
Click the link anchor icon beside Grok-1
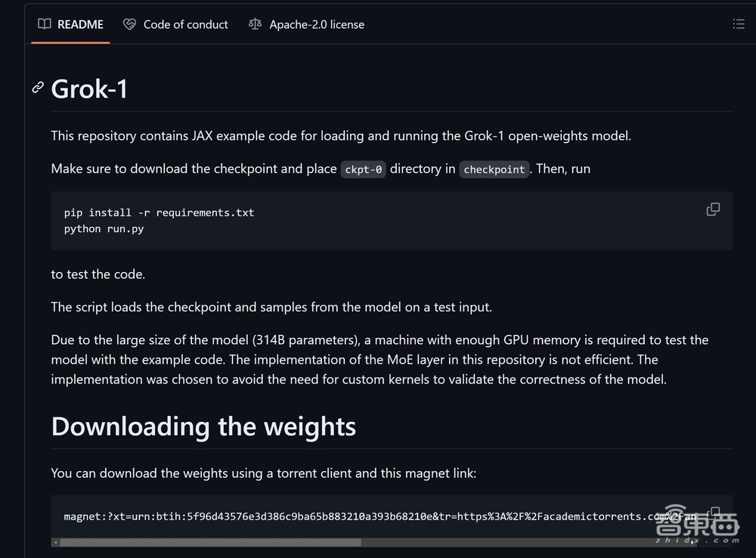38,88
